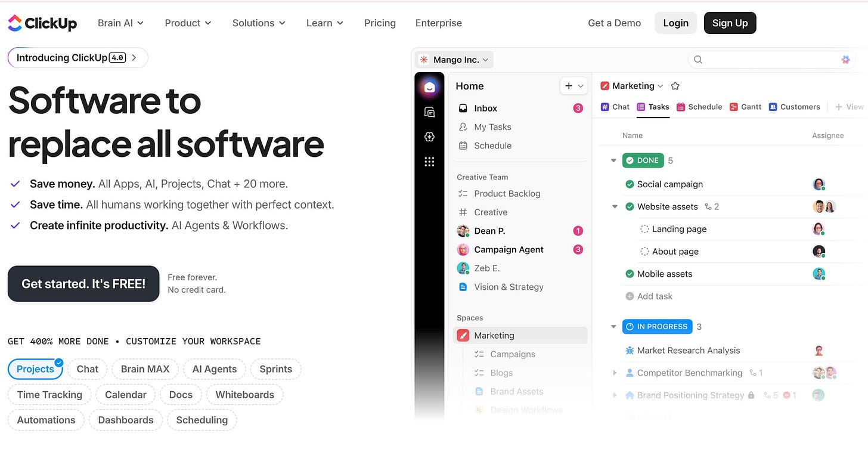Click the status circle for About page
Image resolution: width=868 pixels, height=455 pixels.
point(644,252)
